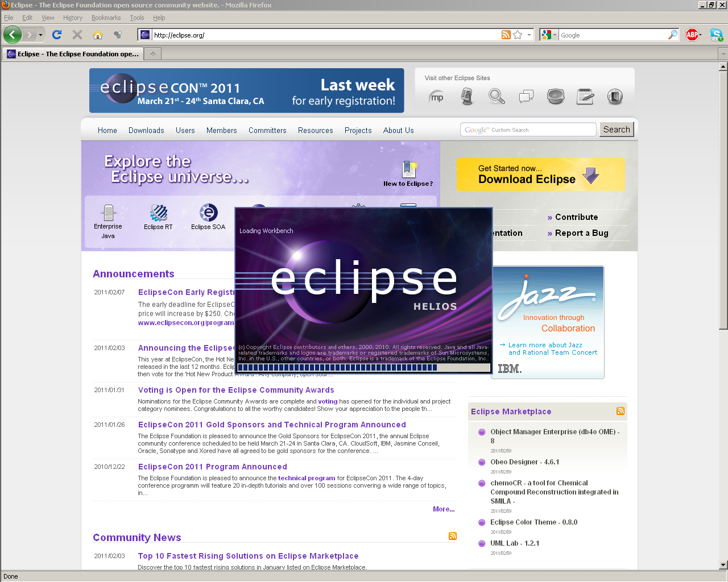Click the vertical page scrollbar thumb
Viewport: 728px width, 582px height.
[723, 199]
